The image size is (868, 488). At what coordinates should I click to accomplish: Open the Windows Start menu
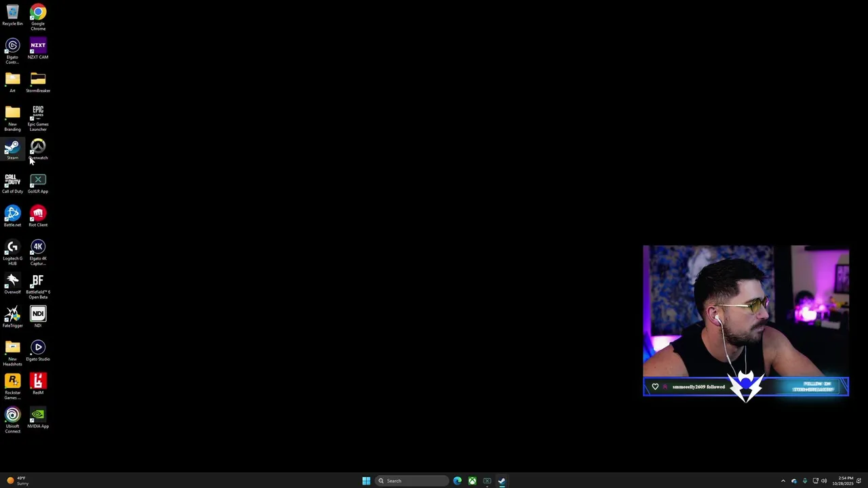point(366,481)
